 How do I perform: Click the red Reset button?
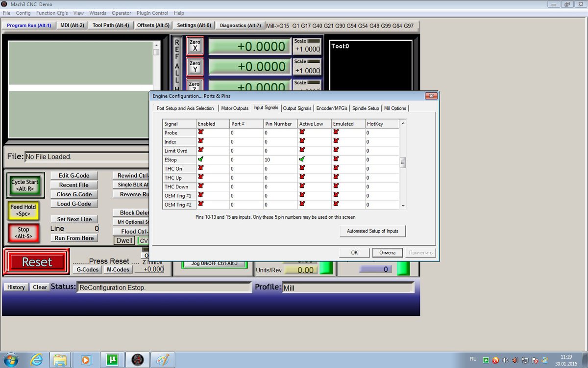(37, 262)
